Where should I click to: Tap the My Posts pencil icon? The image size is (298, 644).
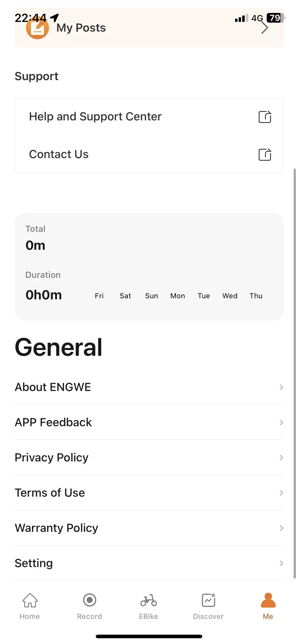37,29
